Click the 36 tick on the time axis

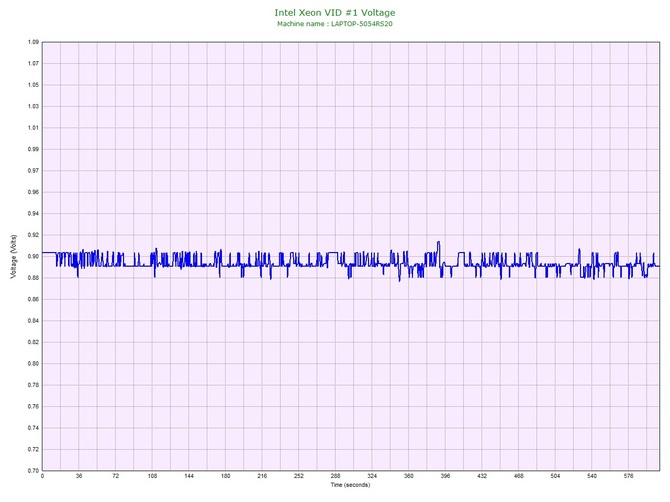79,476
